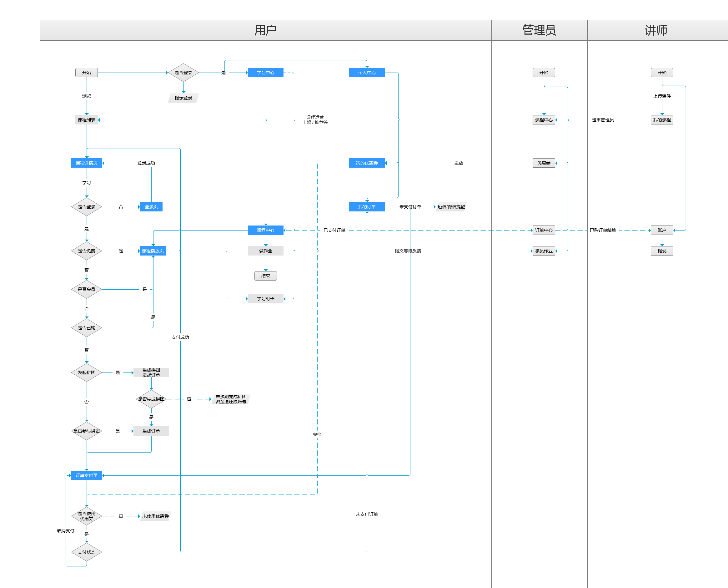Select the 讲师 swimlane header
728x588 pixels.
tap(655, 30)
